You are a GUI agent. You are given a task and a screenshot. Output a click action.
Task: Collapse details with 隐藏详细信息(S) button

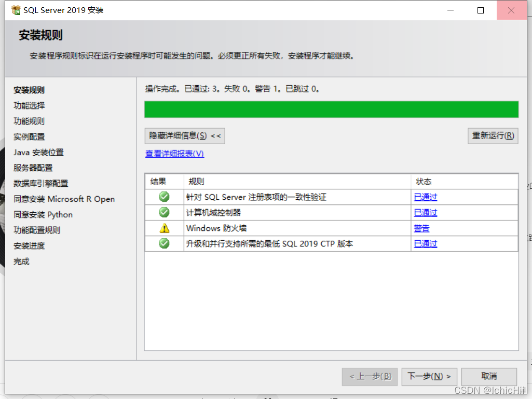pos(185,136)
